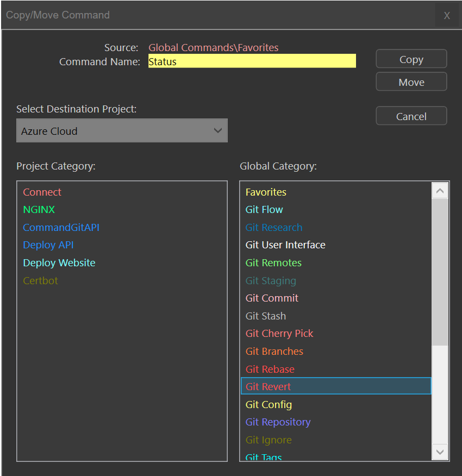Select NGINX project category
The image size is (462, 476).
pyautogui.click(x=39, y=210)
